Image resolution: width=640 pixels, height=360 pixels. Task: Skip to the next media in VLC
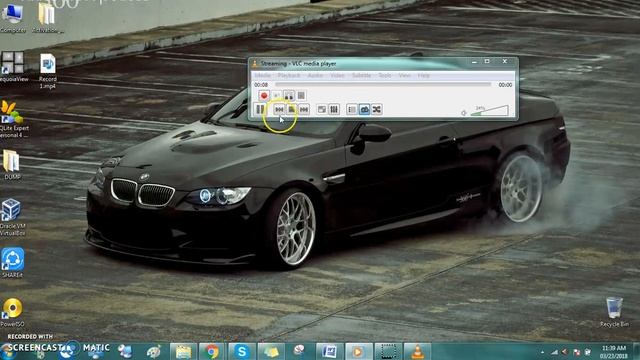(304, 109)
